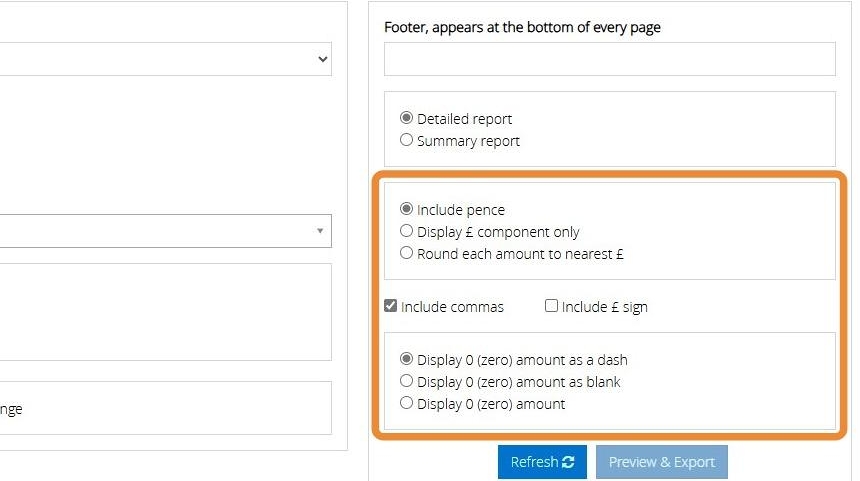Viewport: 860px width, 481px height.
Task: Click the Preview & Export button
Action: [x=661, y=462]
